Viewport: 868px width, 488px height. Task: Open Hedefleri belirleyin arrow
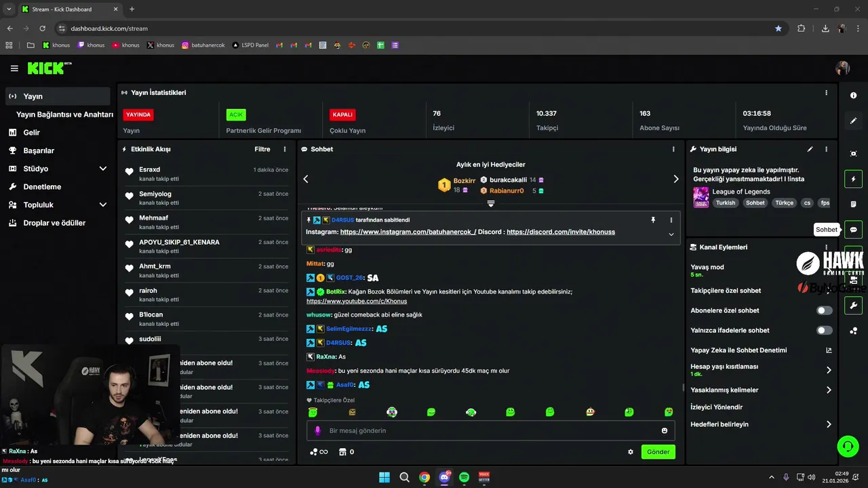pyautogui.click(x=829, y=424)
